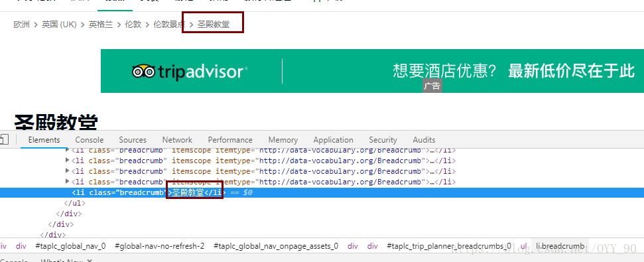The height and width of the screenshot is (262, 644).
Task: Select the highlighted li 圣殿教堂 row
Action: pos(322,192)
